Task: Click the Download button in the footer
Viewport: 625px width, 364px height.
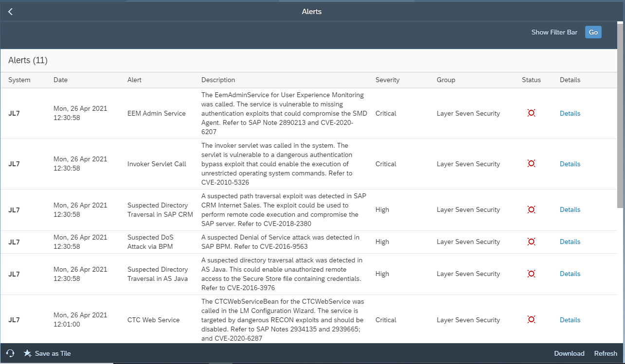Action: click(569, 353)
